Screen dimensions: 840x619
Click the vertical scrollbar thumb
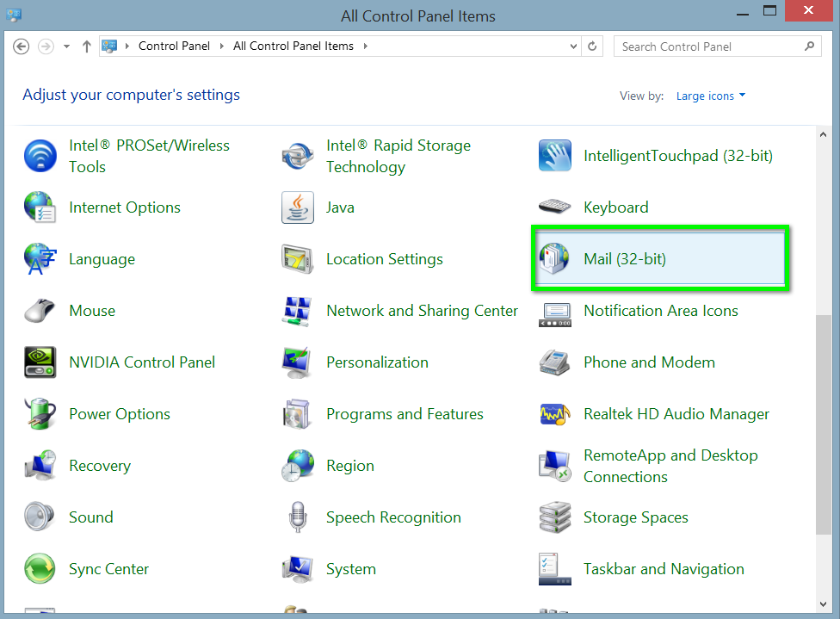coord(823,424)
